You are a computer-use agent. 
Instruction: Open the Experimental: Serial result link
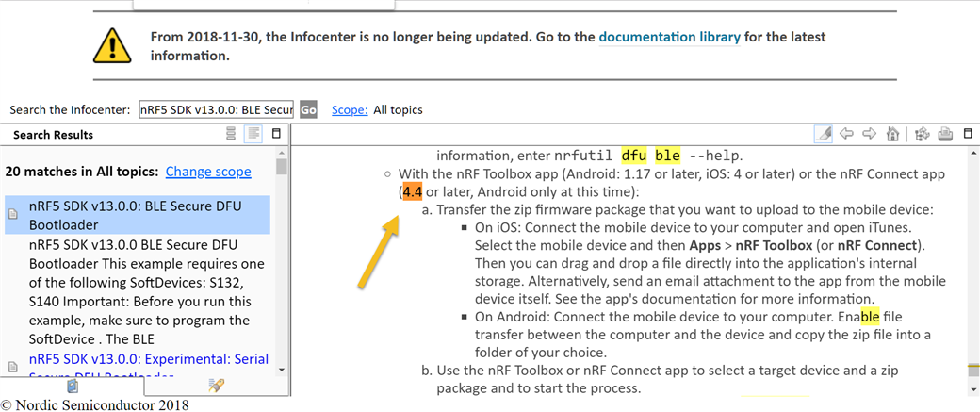point(149,369)
